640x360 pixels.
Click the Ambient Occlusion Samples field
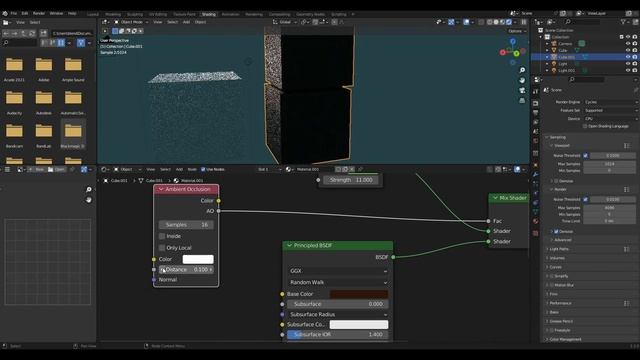[186, 225]
